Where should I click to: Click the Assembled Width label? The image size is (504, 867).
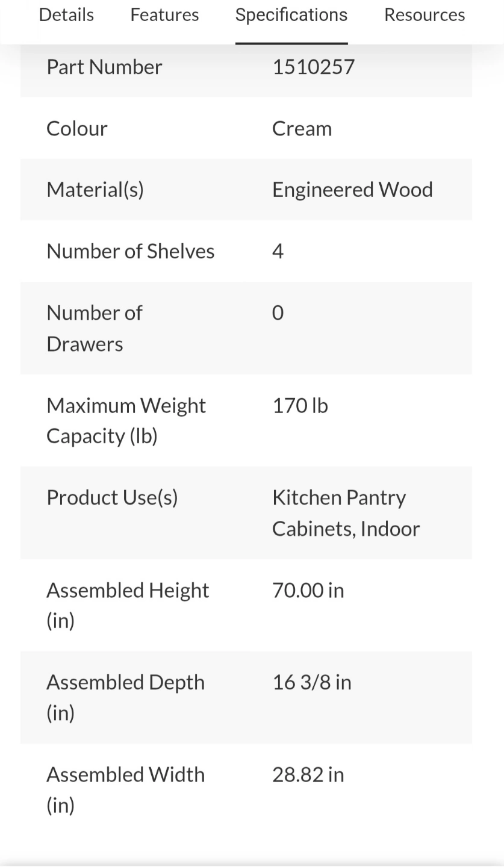[126, 789]
